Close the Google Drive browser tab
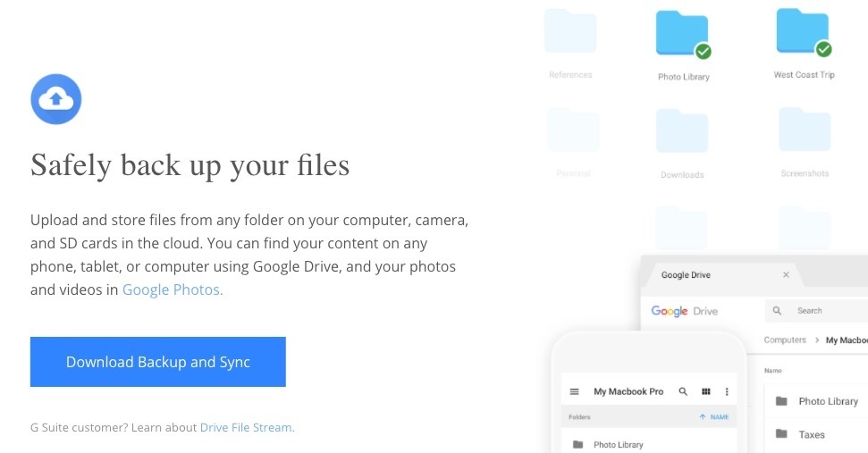The width and height of the screenshot is (868, 453). click(786, 275)
